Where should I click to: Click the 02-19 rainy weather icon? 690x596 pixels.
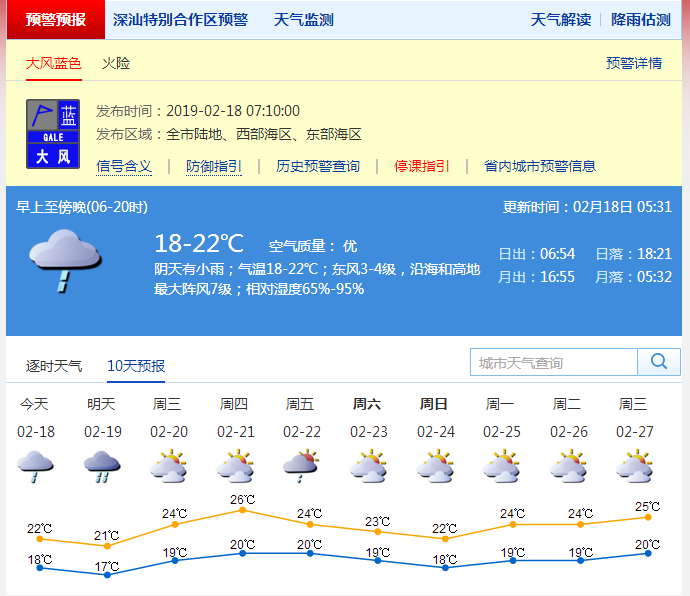click(x=101, y=466)
